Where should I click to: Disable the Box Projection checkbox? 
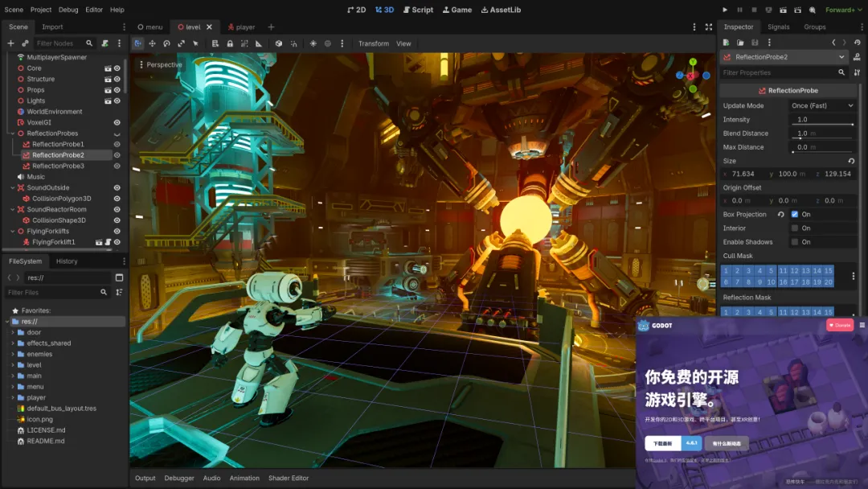pos(795,214)
